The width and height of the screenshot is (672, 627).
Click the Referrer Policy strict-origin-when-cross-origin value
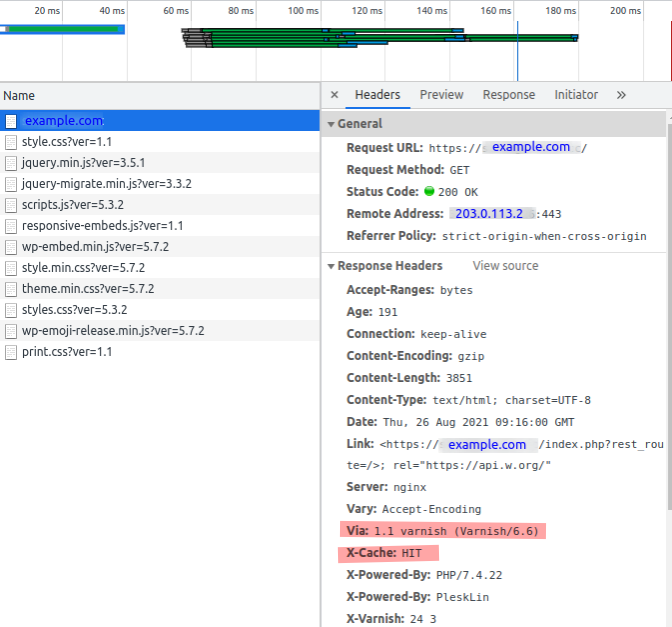pyautogui.click(x=544, y=236)
